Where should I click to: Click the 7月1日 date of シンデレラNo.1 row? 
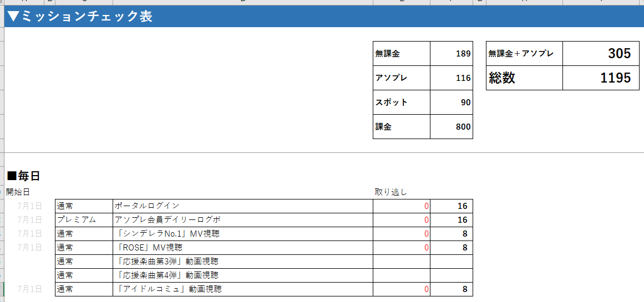pos(29,234)
